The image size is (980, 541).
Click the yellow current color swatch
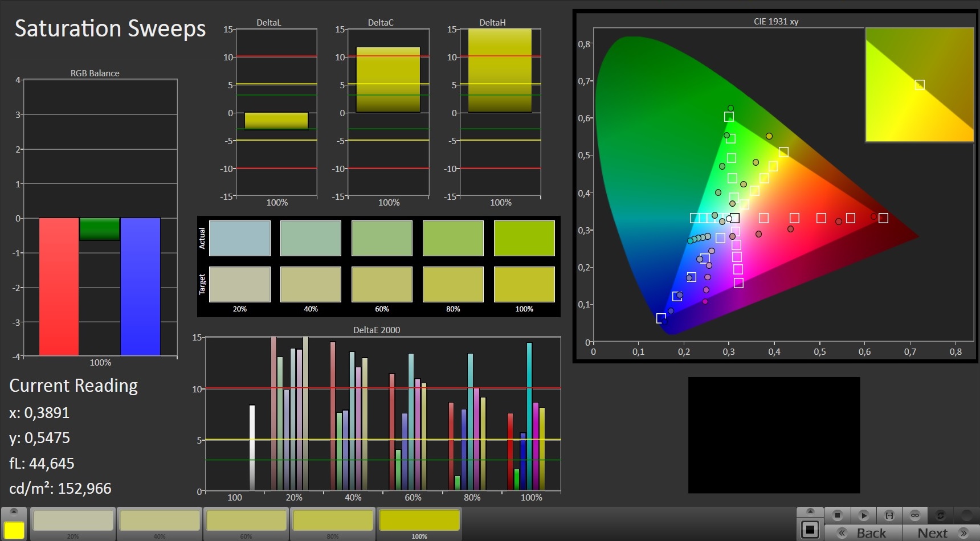point(14,530)
